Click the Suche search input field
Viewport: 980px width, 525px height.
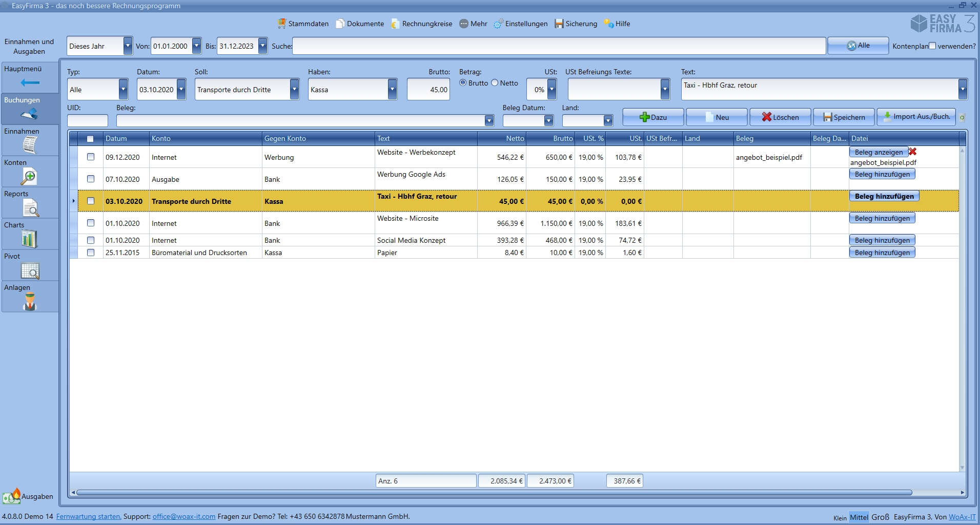(x=559, y=46)
